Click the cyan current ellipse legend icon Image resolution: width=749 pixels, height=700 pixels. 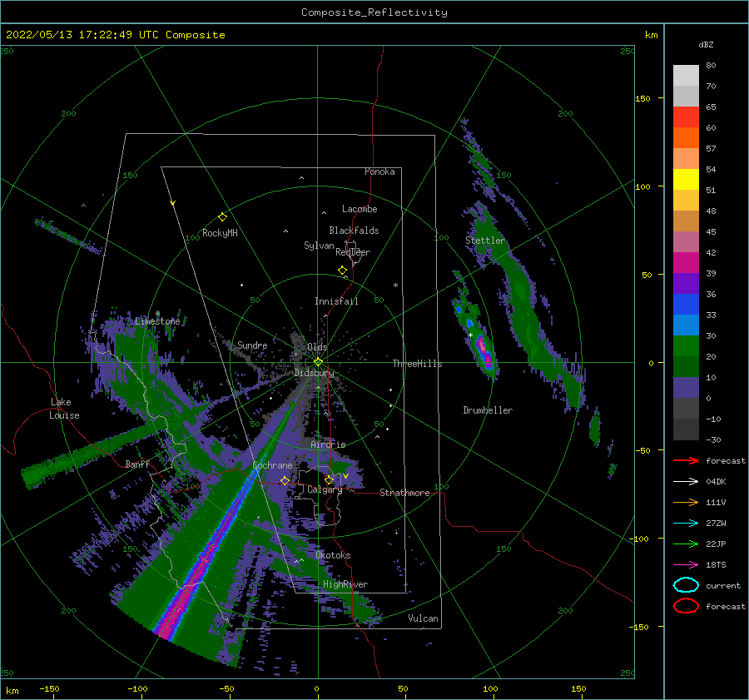[686, 585]
